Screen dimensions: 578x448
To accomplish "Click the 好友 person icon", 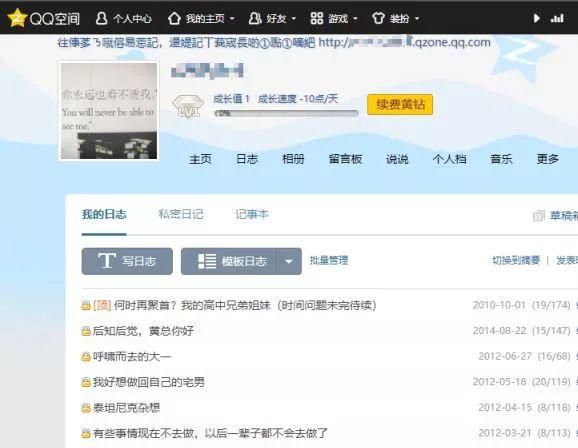I will click(255, 18).
